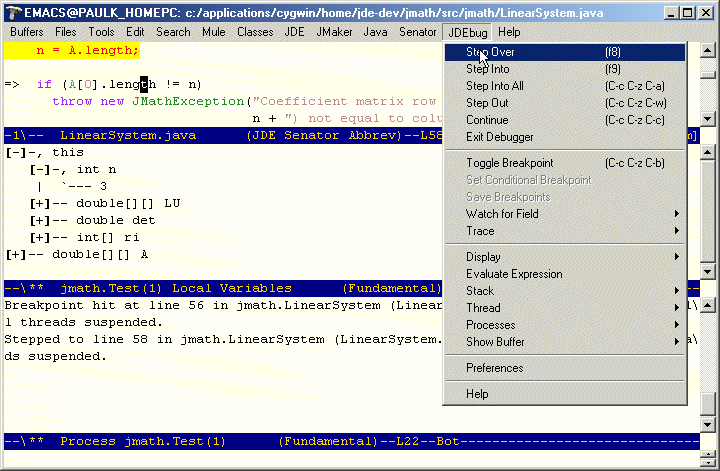Select Step Into menu entry
720x471 pixels.
click(x=487, y=69)
